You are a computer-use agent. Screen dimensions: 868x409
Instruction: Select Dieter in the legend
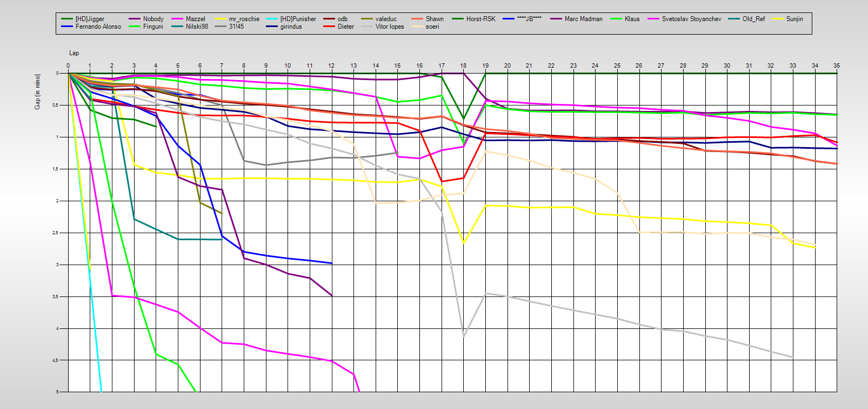(345, 27)
